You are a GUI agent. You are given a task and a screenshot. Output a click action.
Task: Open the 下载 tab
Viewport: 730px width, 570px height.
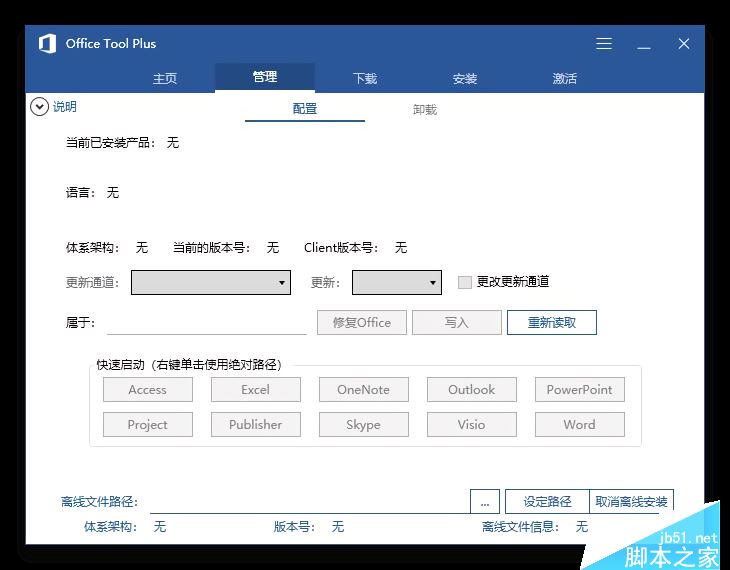pos(365,78)
